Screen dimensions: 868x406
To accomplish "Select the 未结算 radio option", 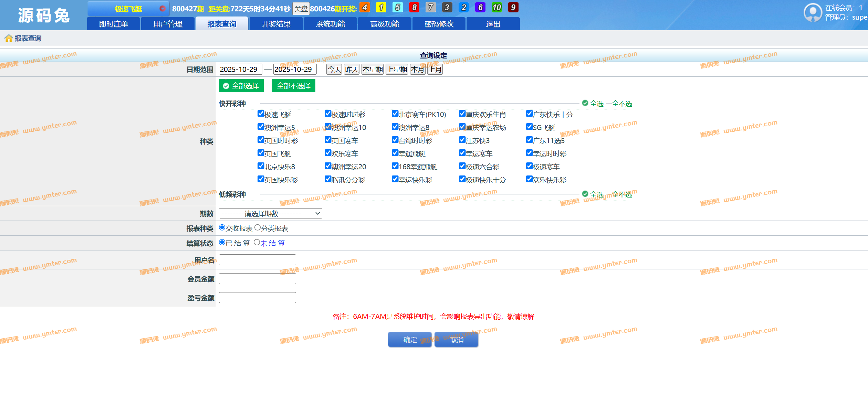I will click(257, 243).
